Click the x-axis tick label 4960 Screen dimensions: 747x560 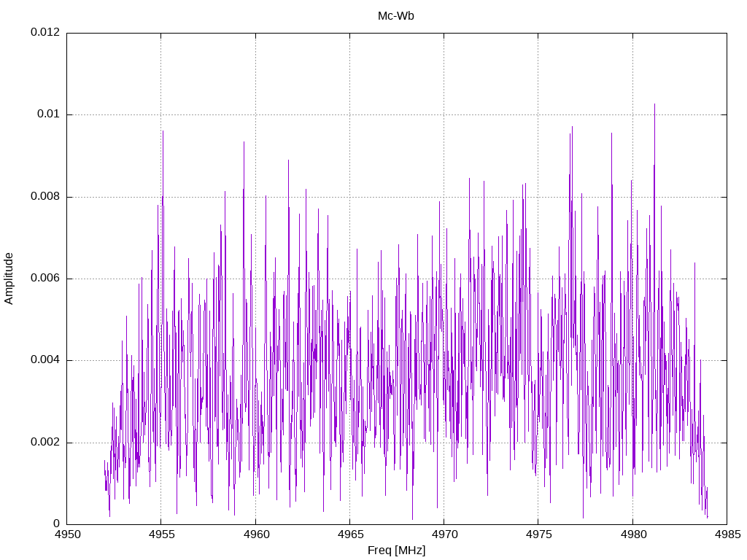click(x=256, y=534)
